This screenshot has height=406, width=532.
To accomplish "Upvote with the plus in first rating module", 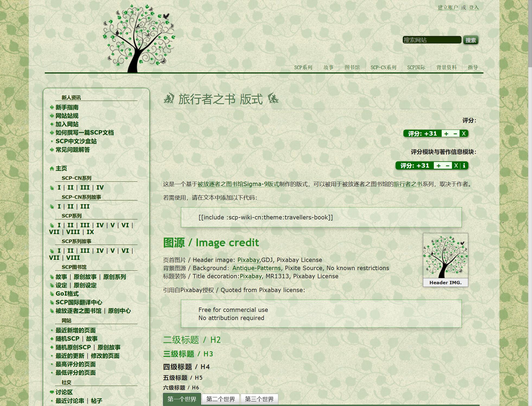I will (x=446, y=134).
